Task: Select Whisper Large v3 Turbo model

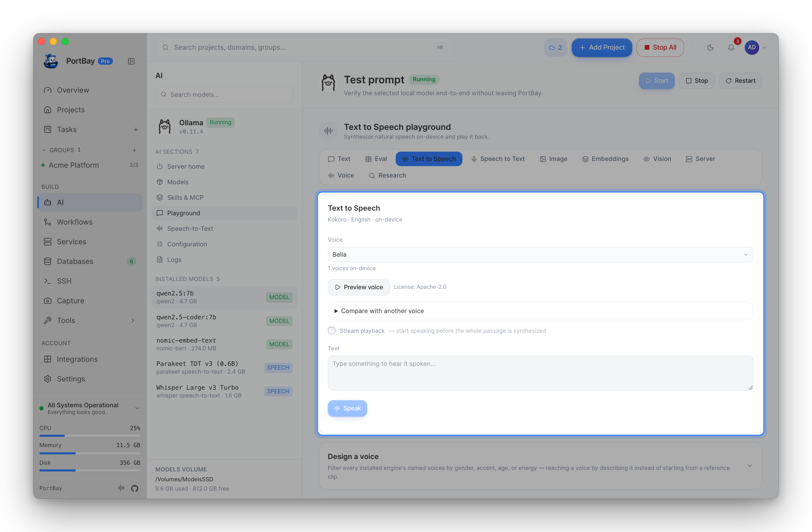Action: tap(224, 391)
